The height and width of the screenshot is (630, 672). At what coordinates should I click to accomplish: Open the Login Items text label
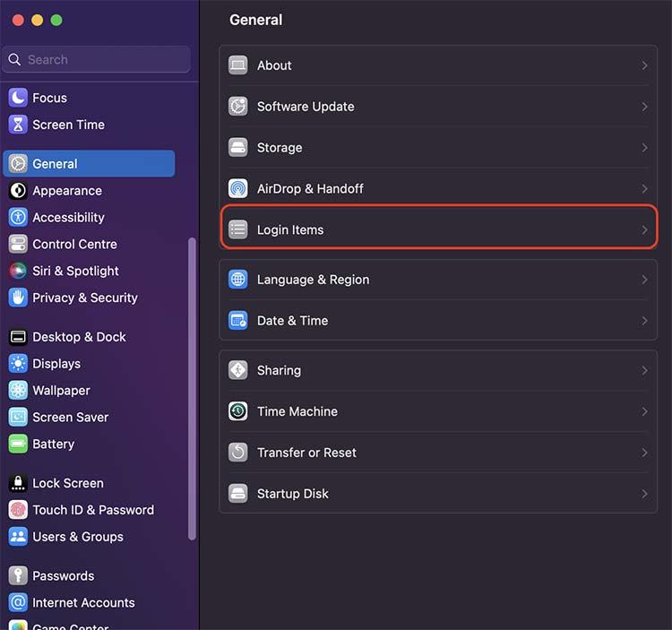[x=290, y=230]
